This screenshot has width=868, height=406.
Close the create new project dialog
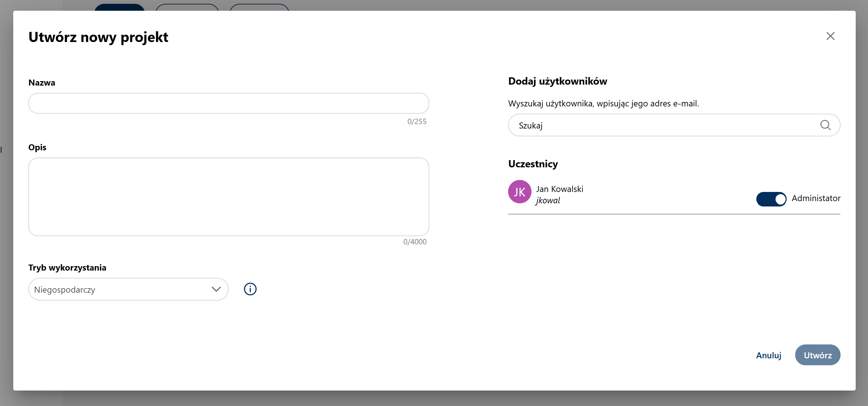pos(830,36)
